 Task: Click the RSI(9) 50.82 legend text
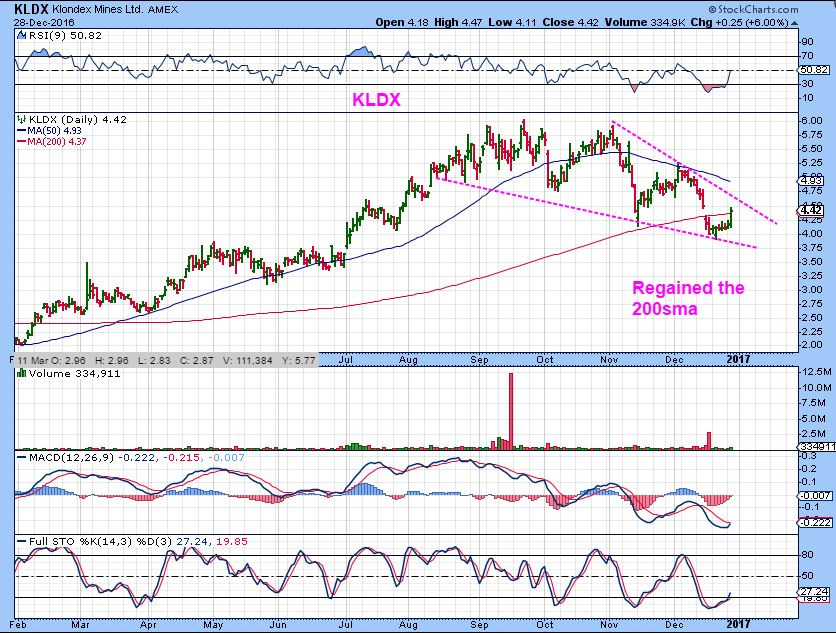pos(64,36)
